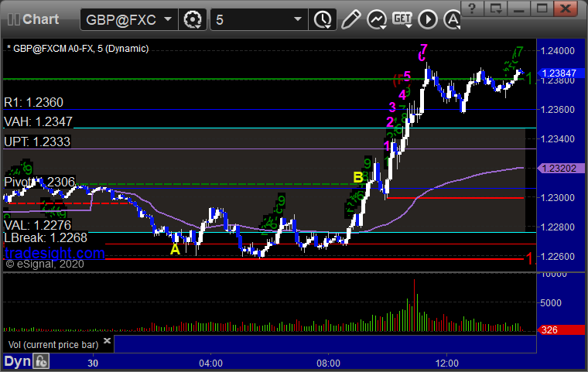Click the magenta 5 count marker
The width and height of the screenshot is (588, 372).
pyautogui.click(x=407, y=77)
